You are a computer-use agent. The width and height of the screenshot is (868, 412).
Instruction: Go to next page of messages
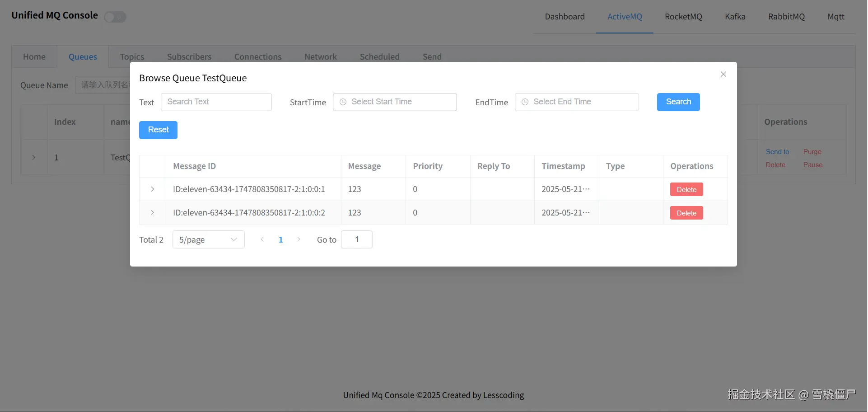pos(299,239)
